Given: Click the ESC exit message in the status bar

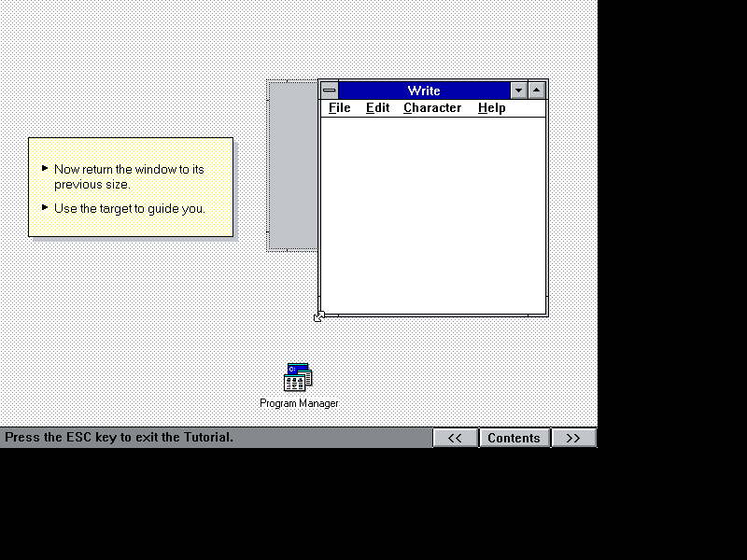Looking at the screenshot, I should click(120, 437).
